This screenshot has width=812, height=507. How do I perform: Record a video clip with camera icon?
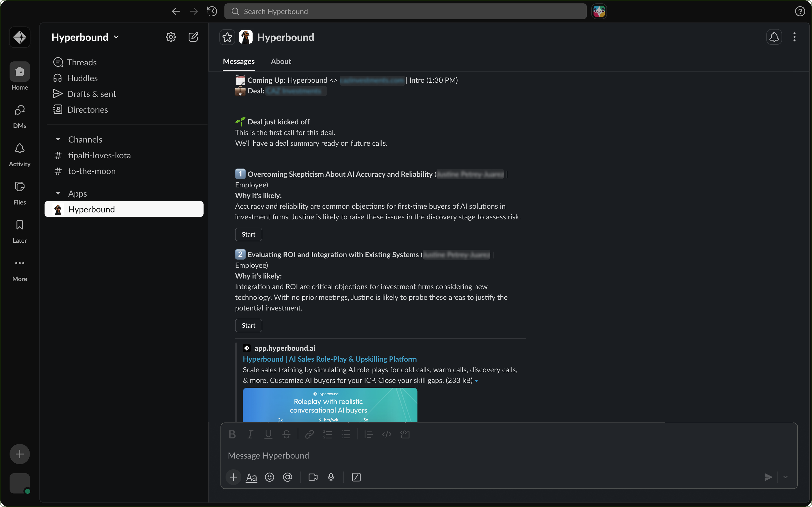tap(313, 477)
